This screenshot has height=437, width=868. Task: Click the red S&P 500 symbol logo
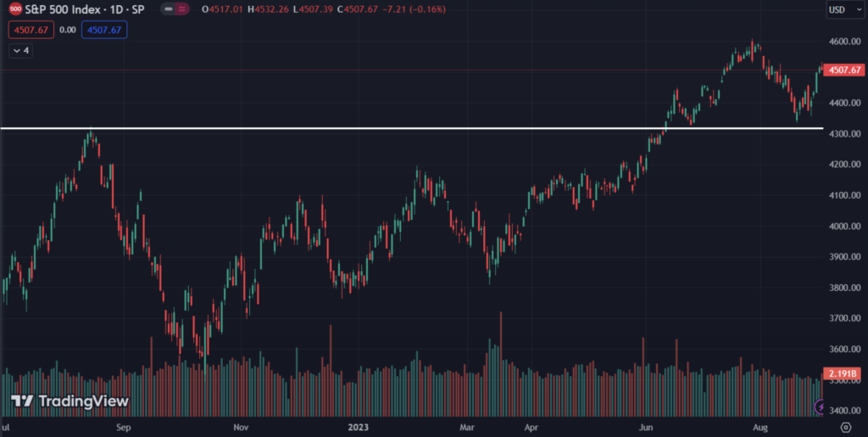[x=15, y=9]
